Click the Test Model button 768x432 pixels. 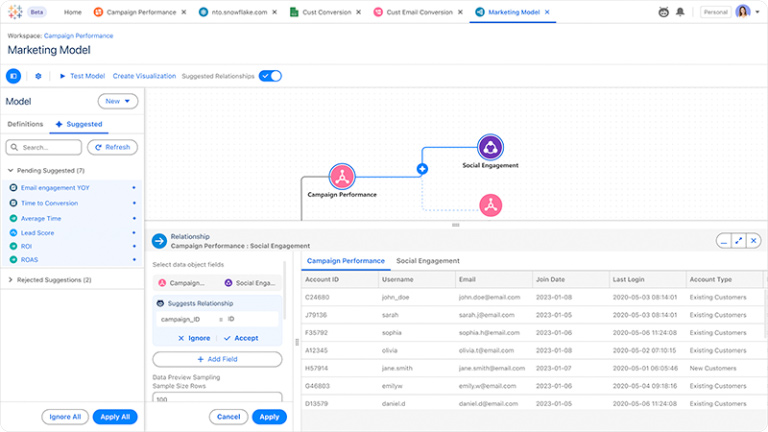[x=82, y=76]
